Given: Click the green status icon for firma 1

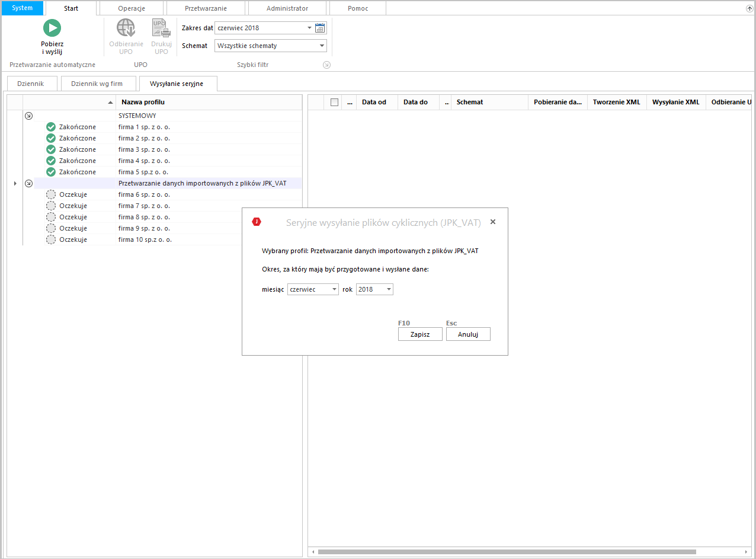Looking at the screenshot, I should [x=51, y=127].
